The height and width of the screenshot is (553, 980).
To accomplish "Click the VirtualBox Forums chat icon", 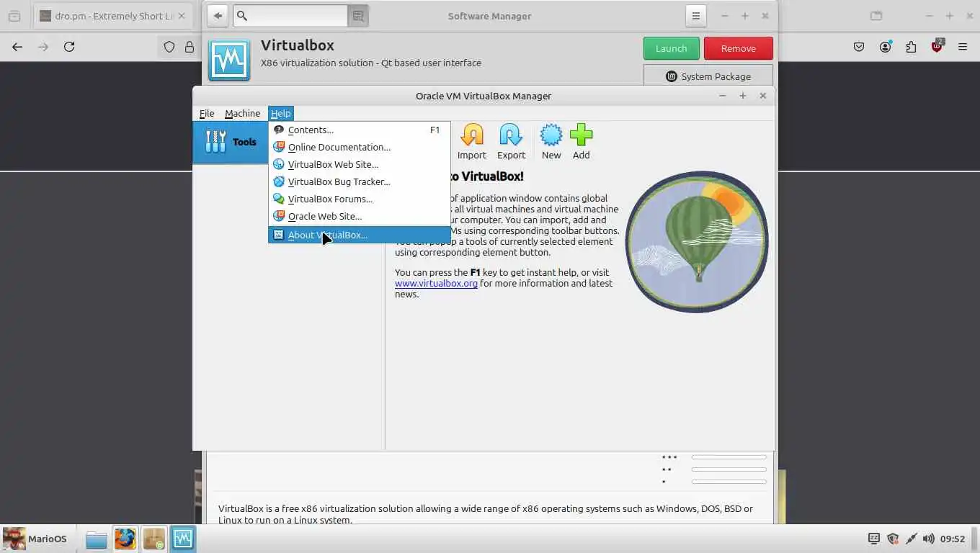I will pyautogui.click(x=279, y=199).
